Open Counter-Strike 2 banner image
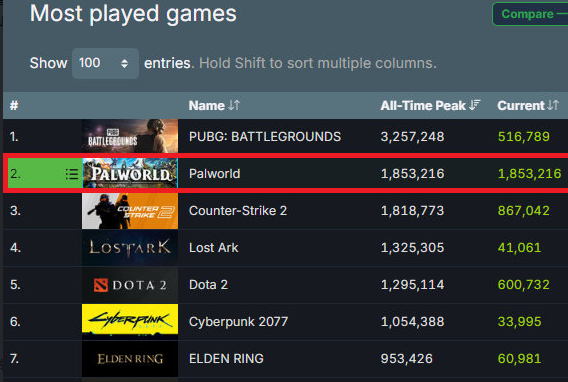568x382 pixels. pyautogui.click(x=130, y=211)
